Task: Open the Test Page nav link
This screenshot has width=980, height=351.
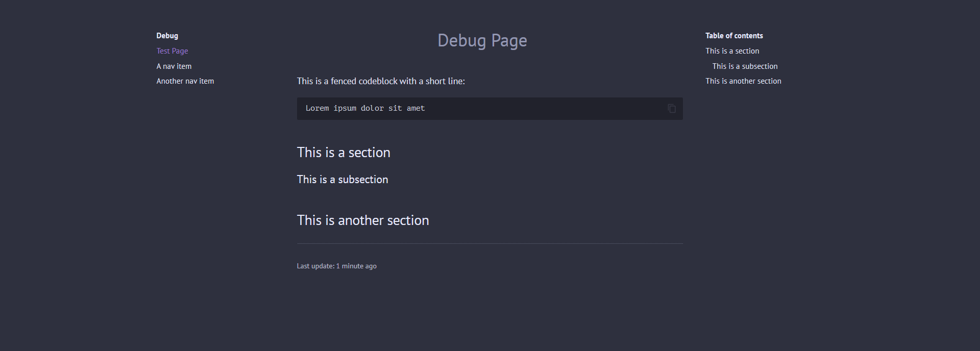Action: click(172, 51)
